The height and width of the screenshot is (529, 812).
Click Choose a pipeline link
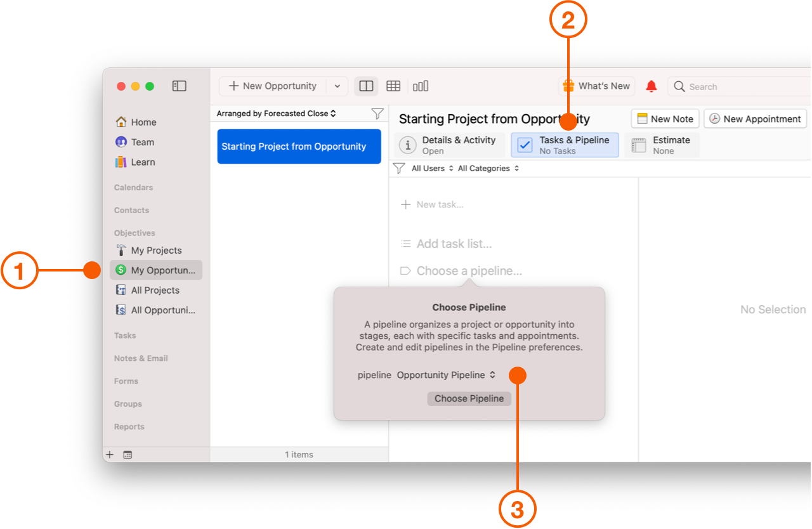click(461, 271)
